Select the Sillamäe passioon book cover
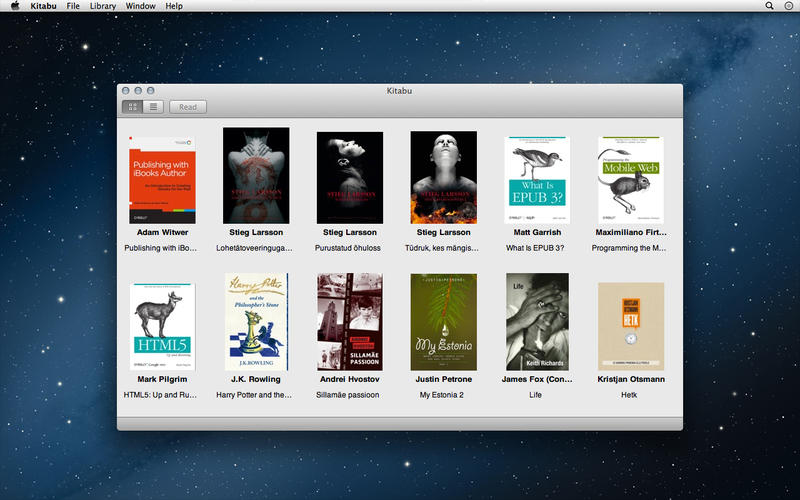The width and height of the screenshot is (800, 500). (x=349, y=322)
